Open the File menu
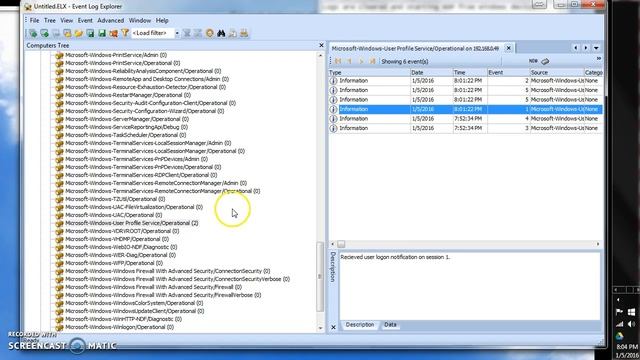 [35, 20]
